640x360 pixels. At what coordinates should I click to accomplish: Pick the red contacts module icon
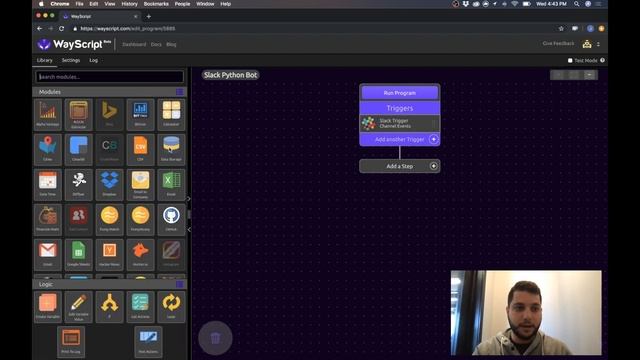point(78,220)
